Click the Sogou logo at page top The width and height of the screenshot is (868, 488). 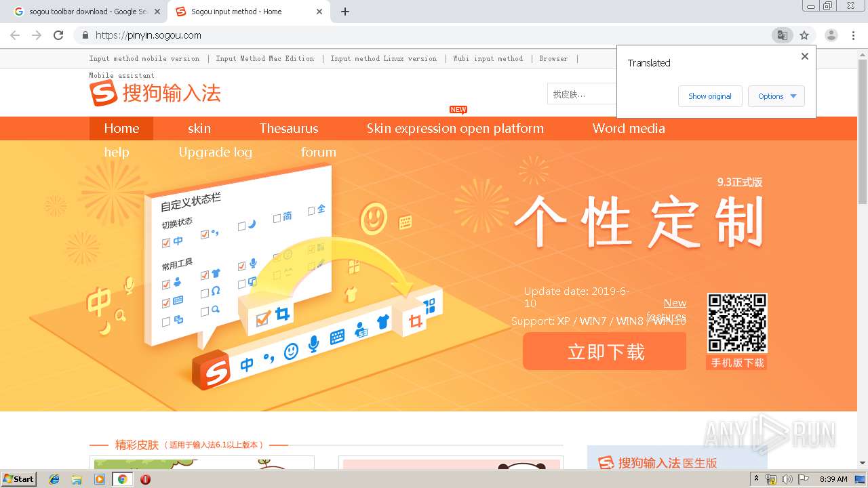[155, 94]
